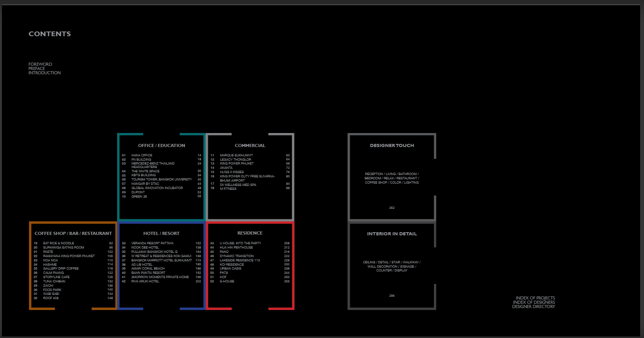Select RAMAYANA KING POWER PHUKET entry

coord(69,256)
